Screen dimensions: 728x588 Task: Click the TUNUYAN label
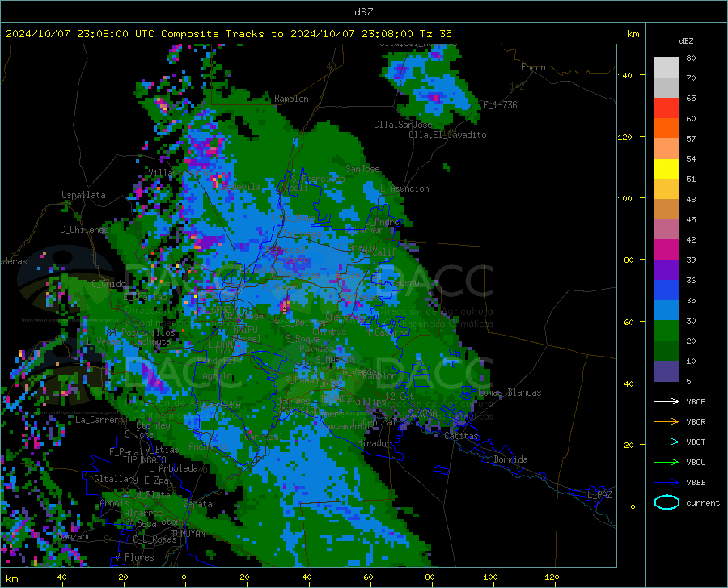tap(188, 534)
